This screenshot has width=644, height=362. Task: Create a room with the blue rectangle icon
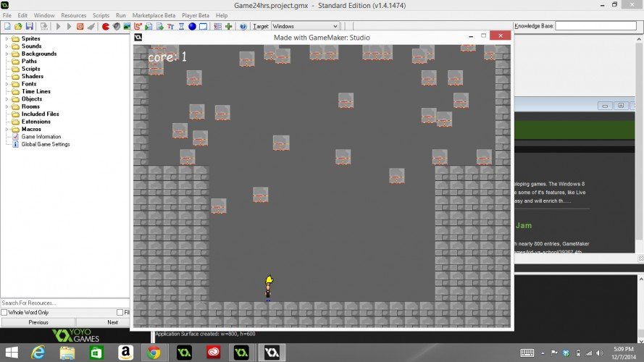(203, 26)
